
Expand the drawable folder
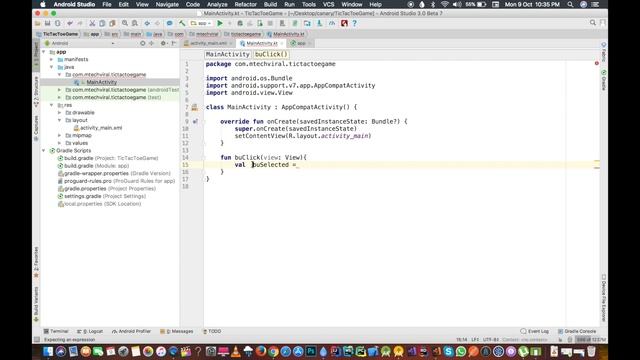[x=60, y=113]
